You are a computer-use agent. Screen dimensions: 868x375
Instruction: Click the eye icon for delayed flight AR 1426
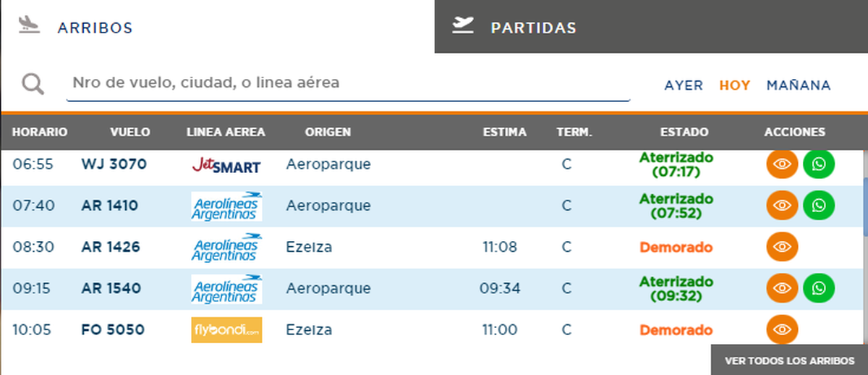[x=782, y=247]
